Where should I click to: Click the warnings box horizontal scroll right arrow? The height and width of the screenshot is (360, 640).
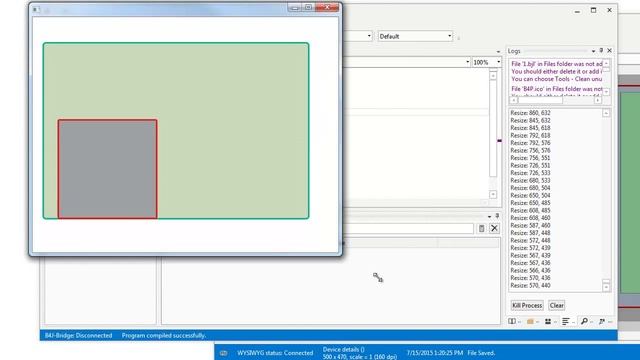[x=598, y=100]
